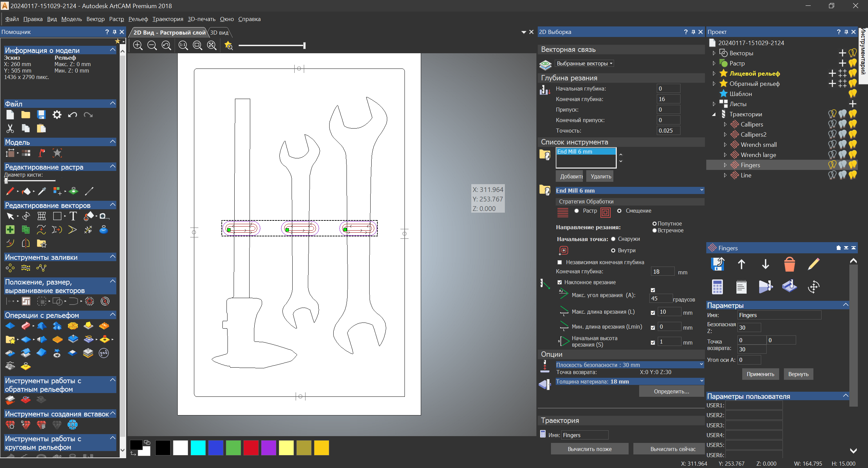868x468 pixels.
Task: Open the Выбранные векторы dropdown
Action: pyautogui.click(x=585, y=63)
